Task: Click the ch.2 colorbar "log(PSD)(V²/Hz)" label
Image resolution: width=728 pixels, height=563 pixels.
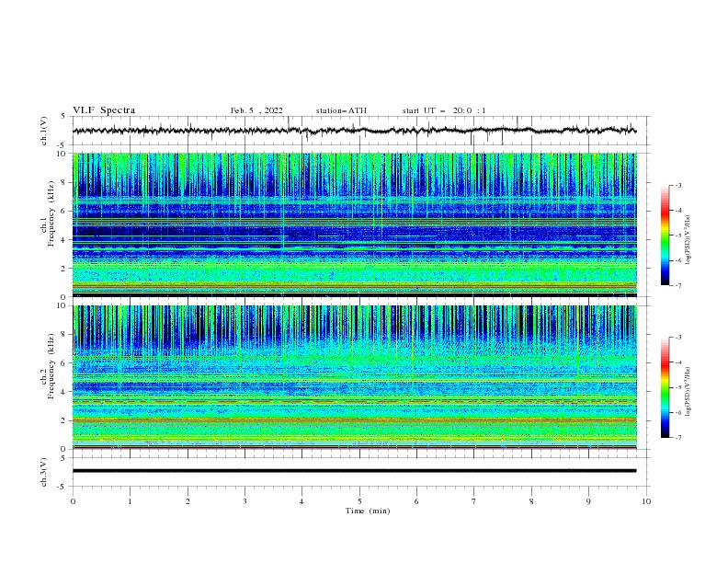Action: (688, 391)
